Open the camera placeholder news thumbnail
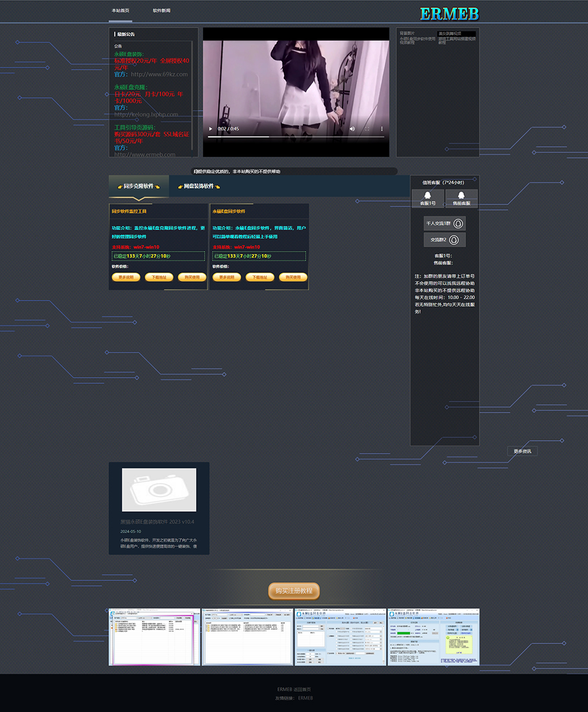 159,490
